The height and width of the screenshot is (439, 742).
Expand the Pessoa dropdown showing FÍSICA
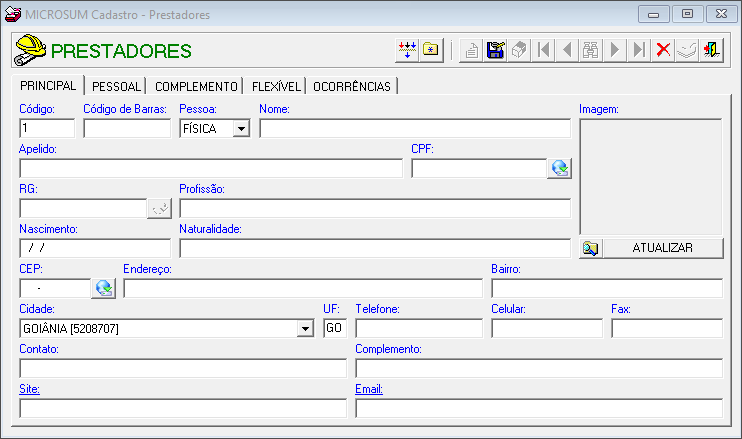[x=240, y=128]
